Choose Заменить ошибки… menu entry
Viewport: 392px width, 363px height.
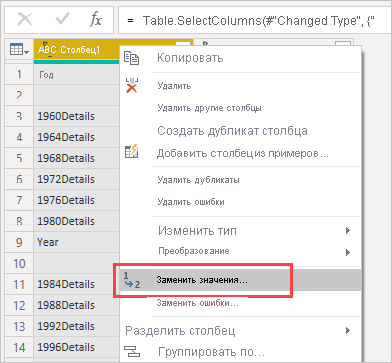(198, 304)
